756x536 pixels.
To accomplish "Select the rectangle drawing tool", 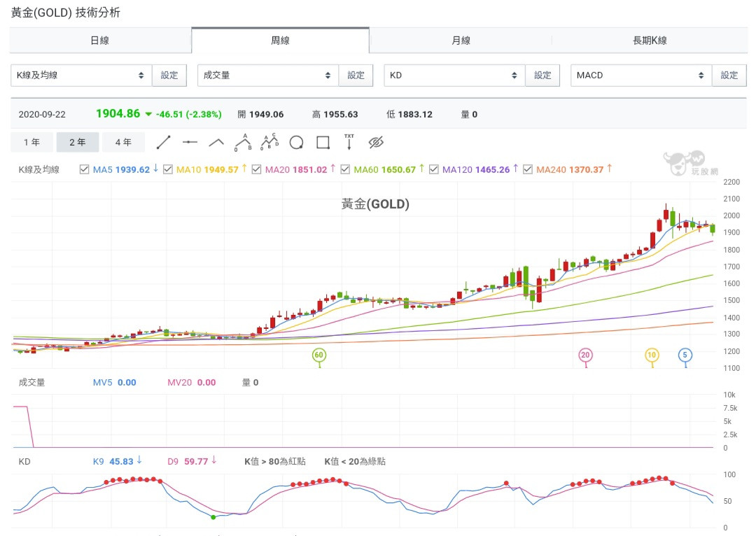I will coord(323,143).
